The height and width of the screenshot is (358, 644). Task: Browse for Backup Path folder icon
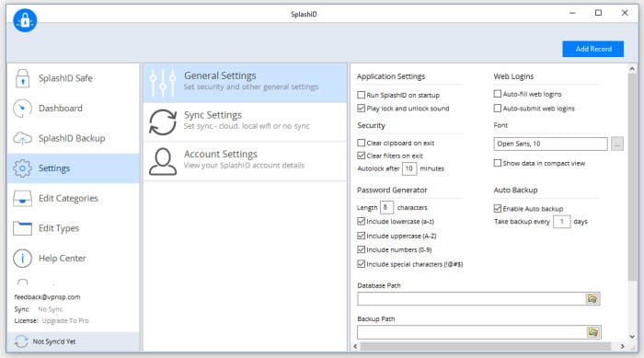click(593, 332)
